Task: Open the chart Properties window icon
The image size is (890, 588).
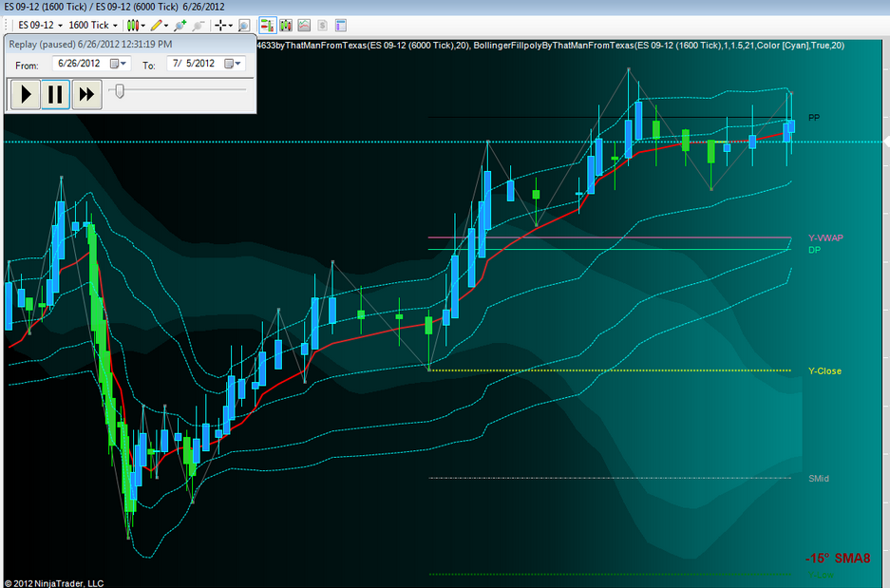Action: (341, 25)
